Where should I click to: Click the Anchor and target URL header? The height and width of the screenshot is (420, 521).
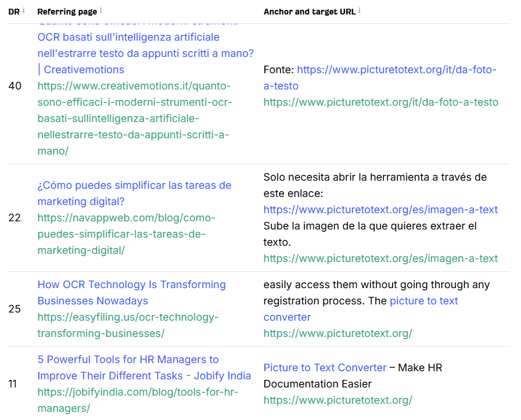coord(310,12)
